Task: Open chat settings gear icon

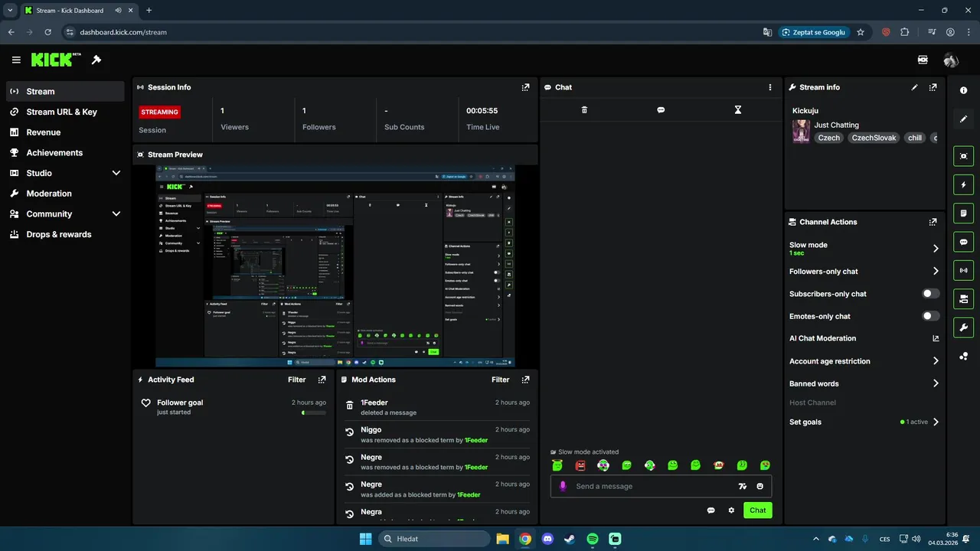Action: (731, 510)
